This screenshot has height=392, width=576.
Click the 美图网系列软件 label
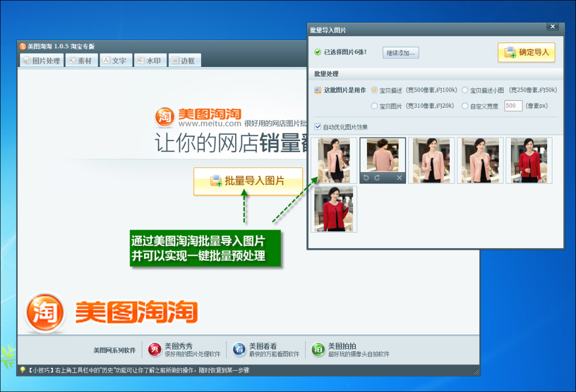click(x=115, y=351)
